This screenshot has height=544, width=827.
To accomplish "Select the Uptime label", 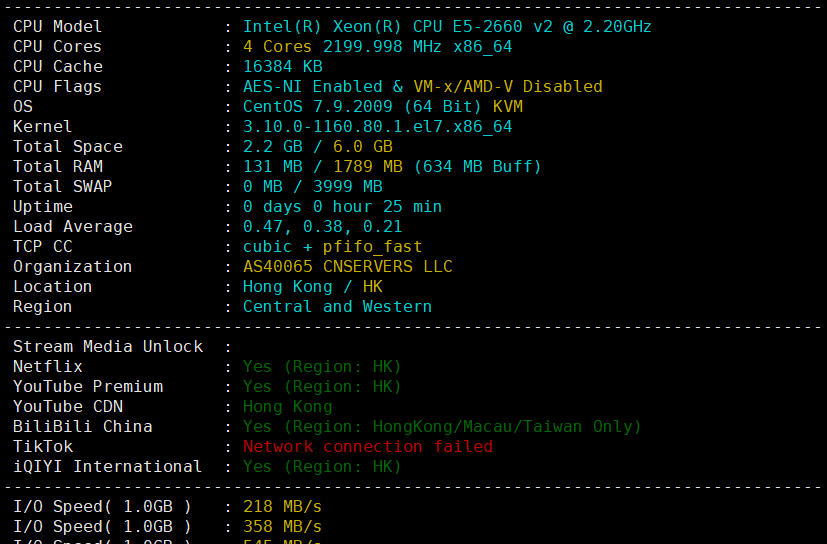I will 43,207.
